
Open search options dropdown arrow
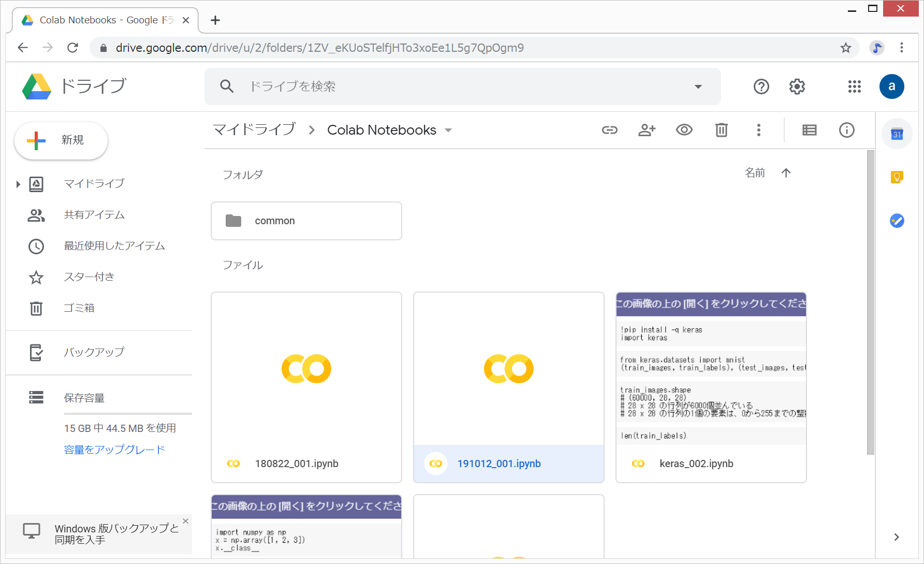pos(698,86)
